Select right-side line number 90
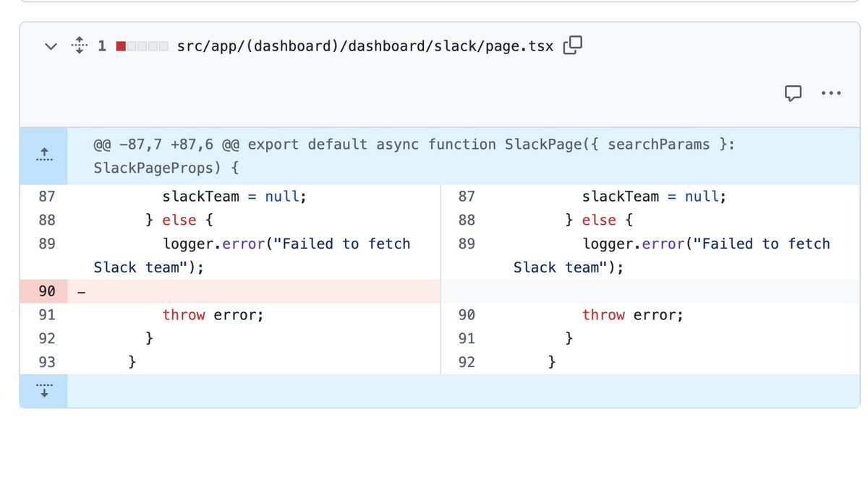The height and width of the screenshot is (482, 868). click(467, 315)
